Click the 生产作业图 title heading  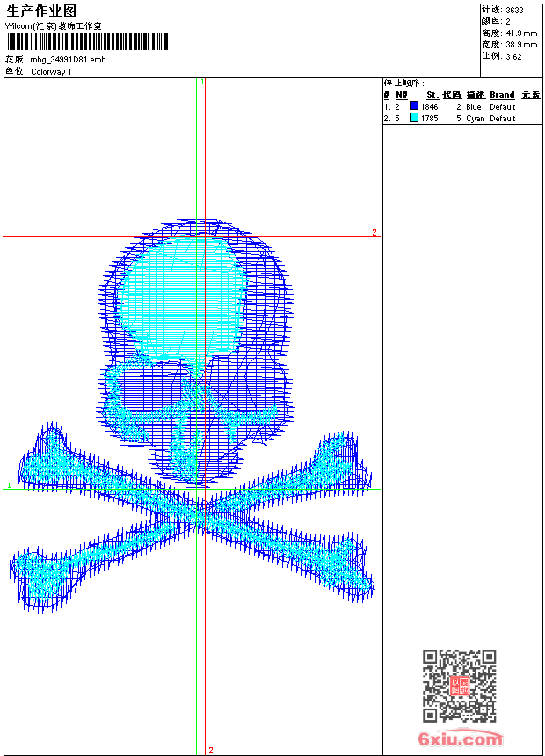point(41,11)
